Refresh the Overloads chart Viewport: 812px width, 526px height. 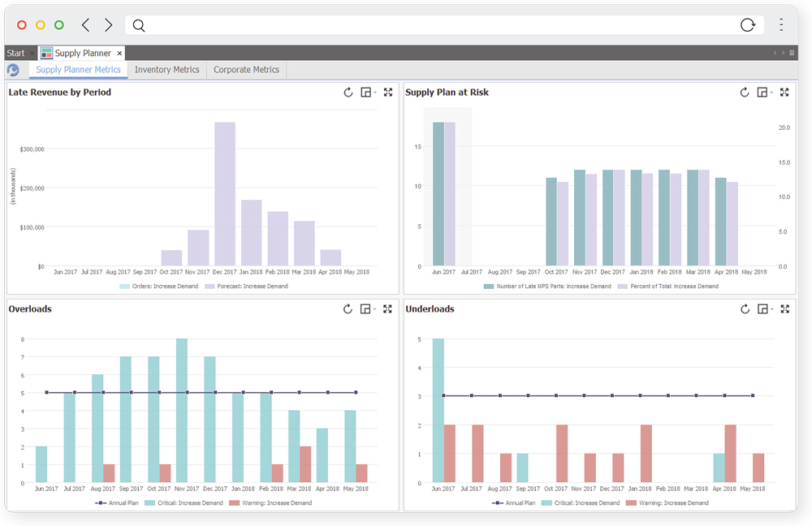348,309
